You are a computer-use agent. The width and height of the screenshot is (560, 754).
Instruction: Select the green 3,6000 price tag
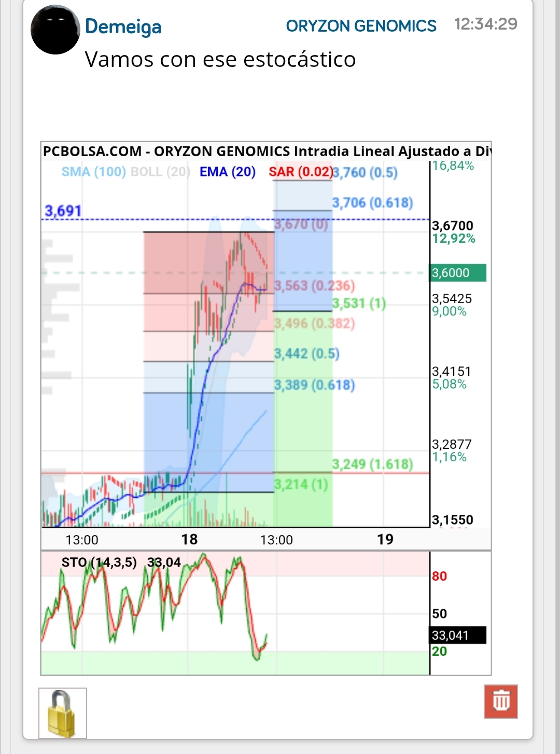(x=458, y=273)
